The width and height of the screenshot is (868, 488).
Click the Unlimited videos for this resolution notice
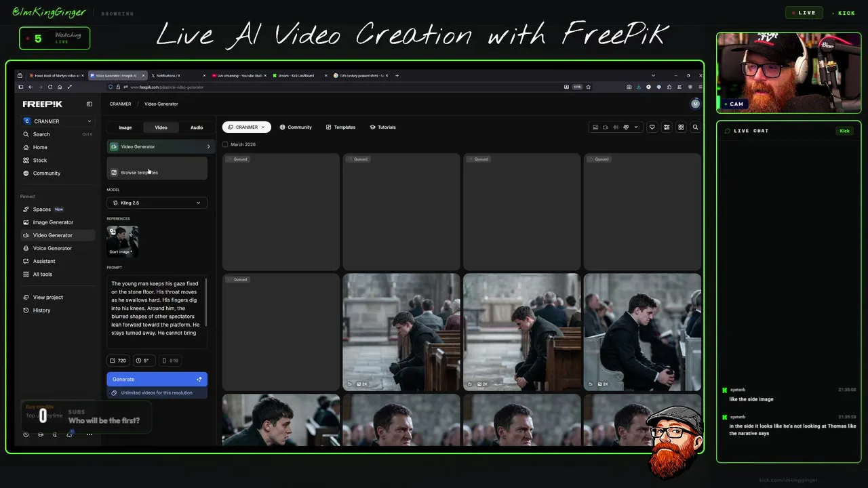click(x=157, y=392)
